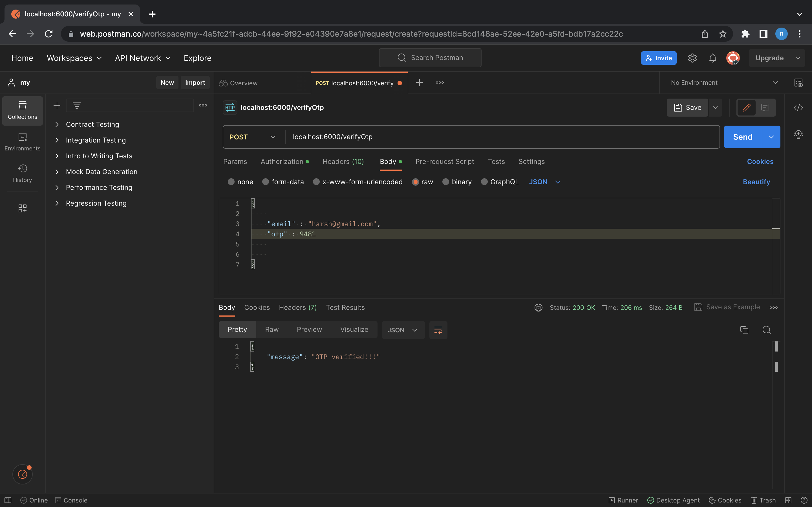
Task: Open the code snippet panel on the right
Action: 798,108
